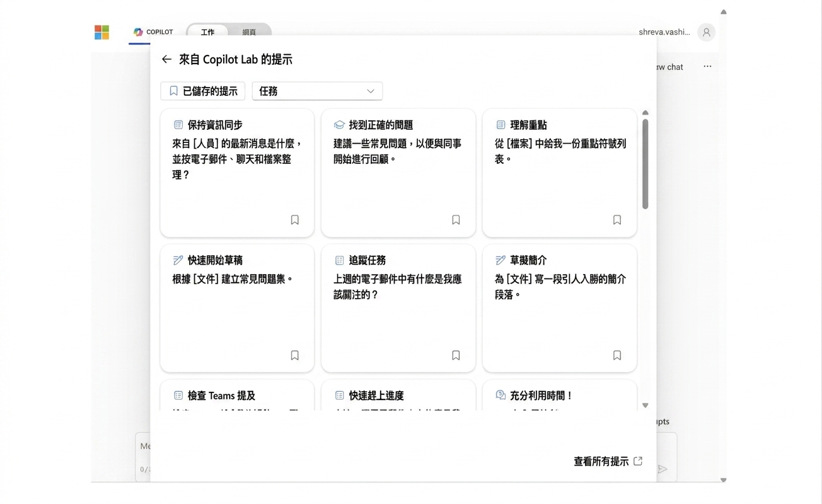
Task: Click the list icon next to 追蹤任務
Action: (x=339, y=260)
